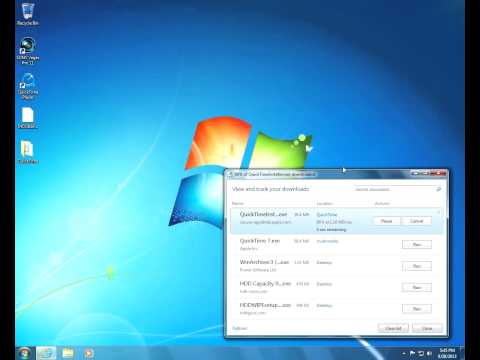Click the Close button in downloads window
480x360 pixels.
click(x=427, y=328)
